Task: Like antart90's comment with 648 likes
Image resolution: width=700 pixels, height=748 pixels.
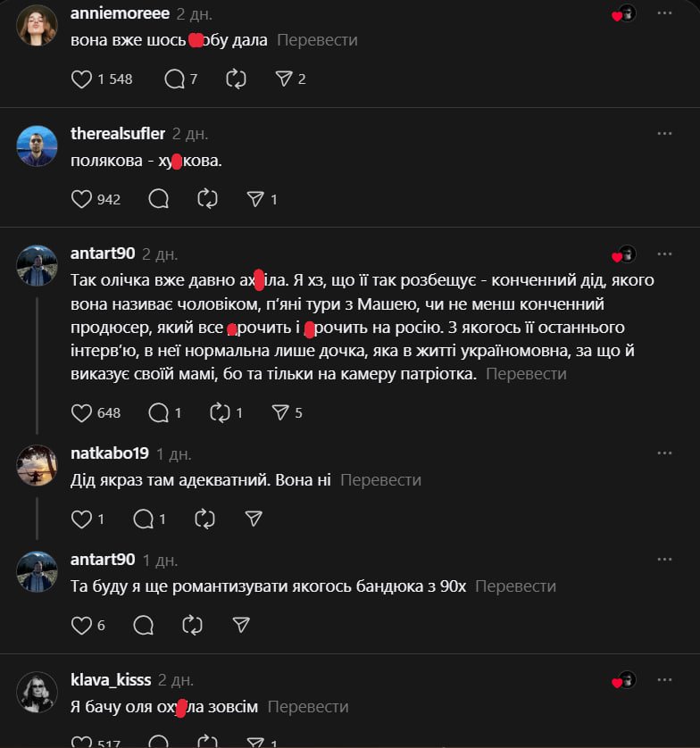Action: pos(81,412)
